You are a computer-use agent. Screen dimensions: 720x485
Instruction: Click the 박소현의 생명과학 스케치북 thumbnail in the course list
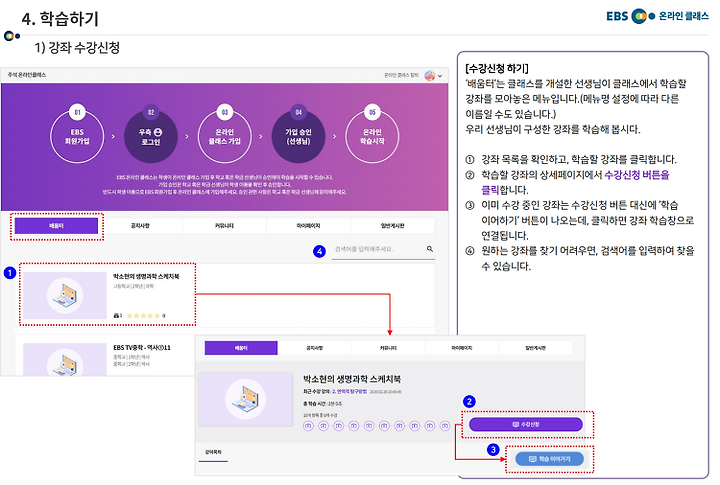click(65, 295)
